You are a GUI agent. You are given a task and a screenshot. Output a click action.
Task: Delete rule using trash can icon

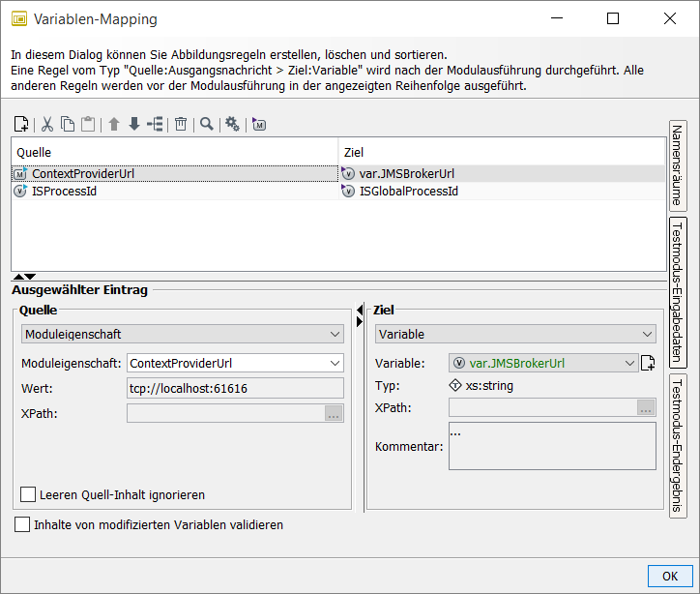(x=180, y=124)
